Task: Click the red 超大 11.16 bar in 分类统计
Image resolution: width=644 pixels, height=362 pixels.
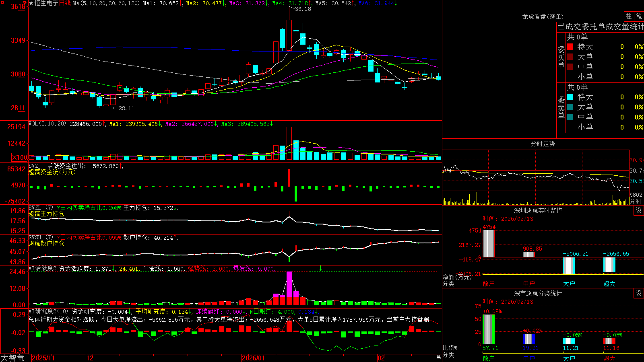Action: click(609, 341)
